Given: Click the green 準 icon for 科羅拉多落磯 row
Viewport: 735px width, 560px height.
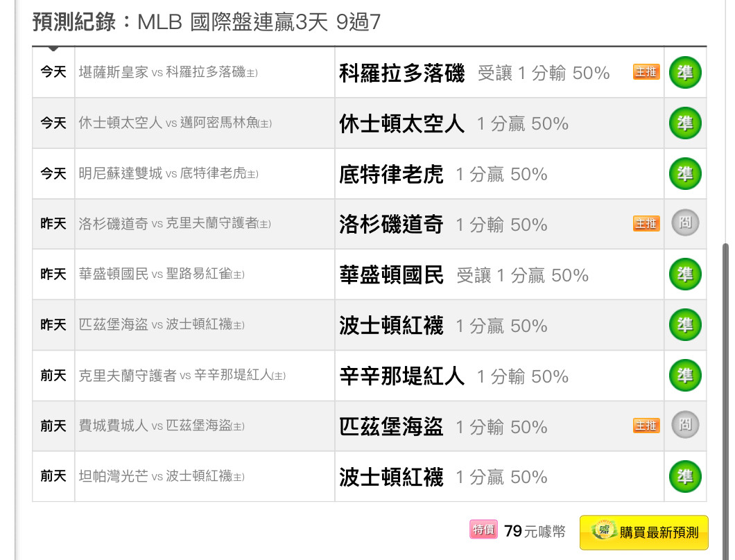Looking at the screenshot, I should pyautogui.click(x=685, y=73).
